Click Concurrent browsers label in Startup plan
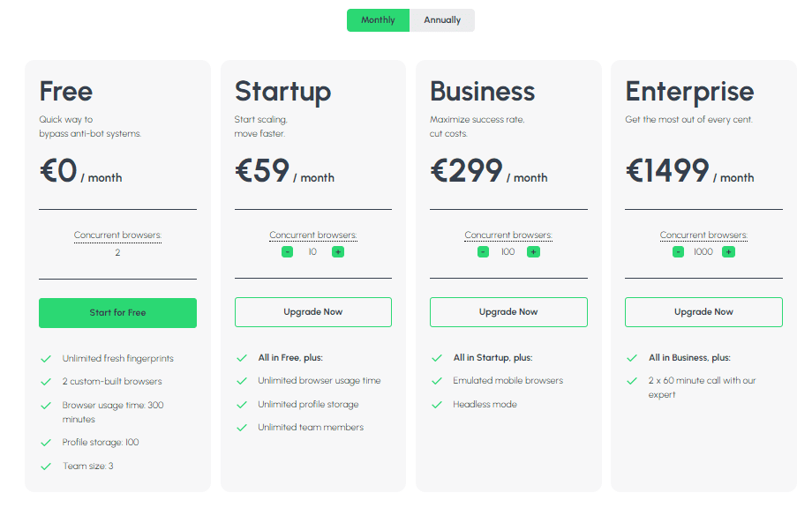 pyautogui.click(x=313, y=235)
